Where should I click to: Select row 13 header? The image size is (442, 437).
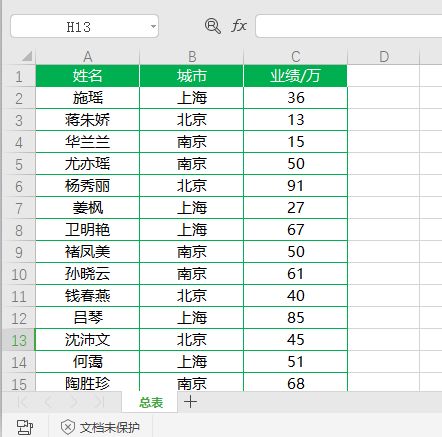(19, 340)
